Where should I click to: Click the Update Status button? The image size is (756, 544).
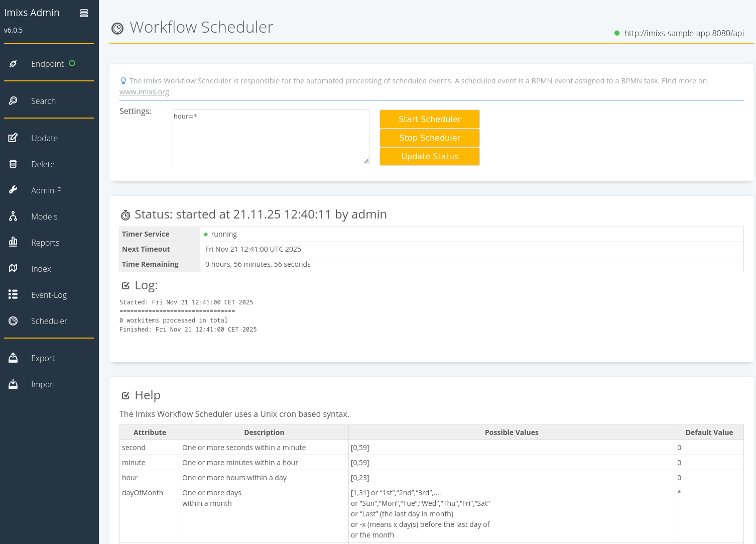(429, 156)
